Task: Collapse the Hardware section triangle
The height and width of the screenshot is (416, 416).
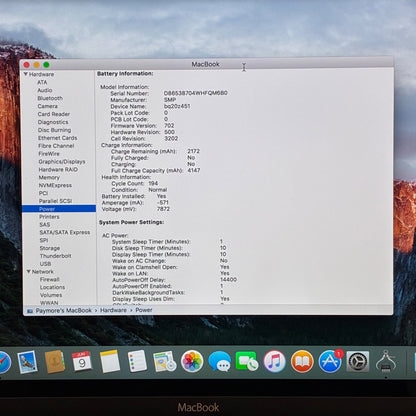Action: pos(25,74)
